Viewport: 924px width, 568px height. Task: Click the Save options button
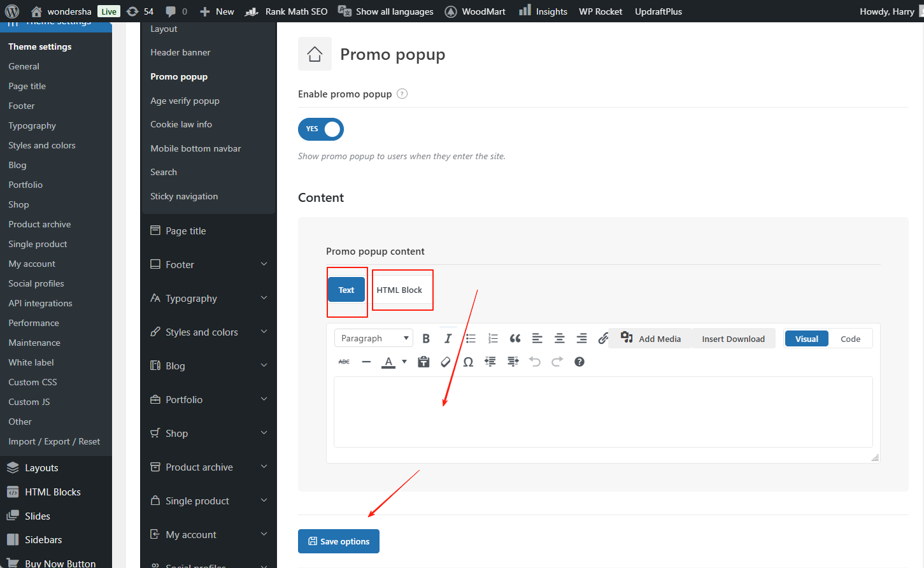339,541
